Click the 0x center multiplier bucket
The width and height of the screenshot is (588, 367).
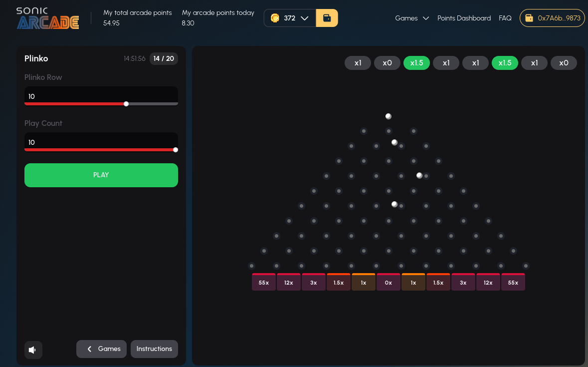coord(388,282)
